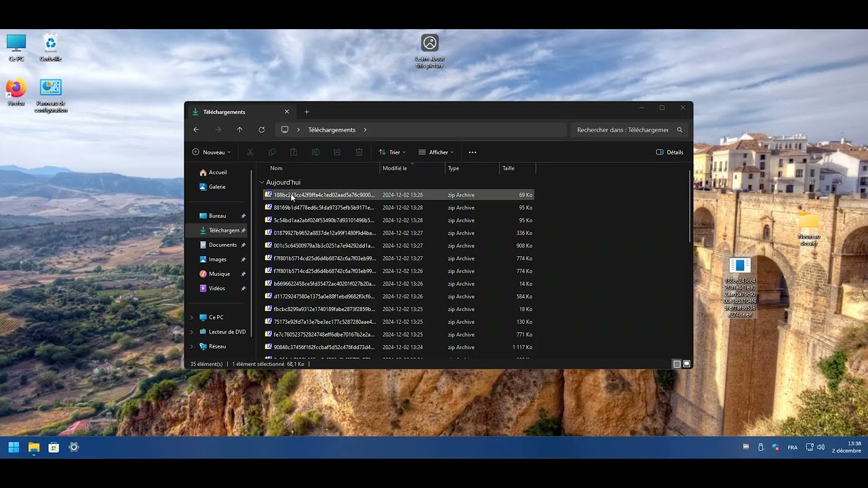
Task: Open the Afficher view dropdown
Action: point(436,152)
